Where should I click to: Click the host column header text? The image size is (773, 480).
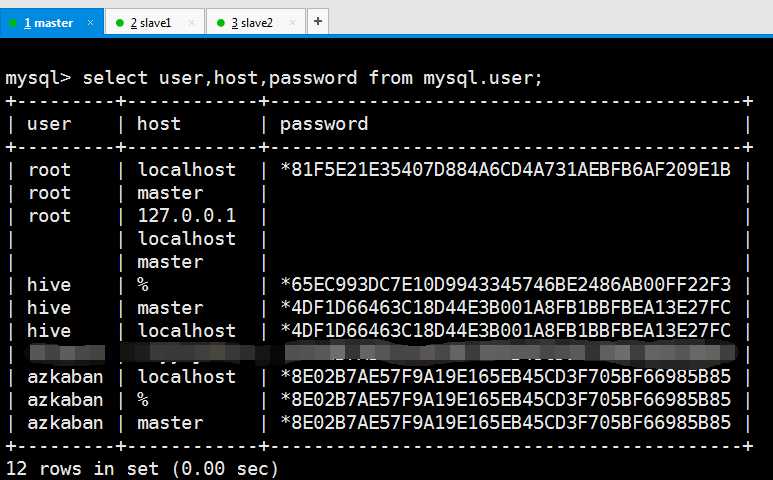(159, 123)
